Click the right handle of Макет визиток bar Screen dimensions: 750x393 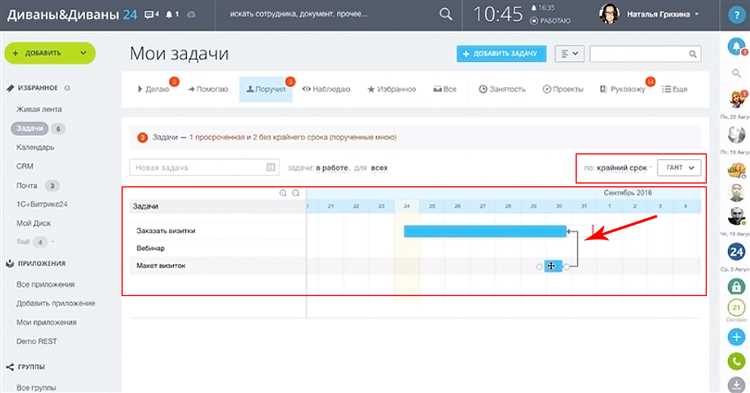[x=566, y=266]
